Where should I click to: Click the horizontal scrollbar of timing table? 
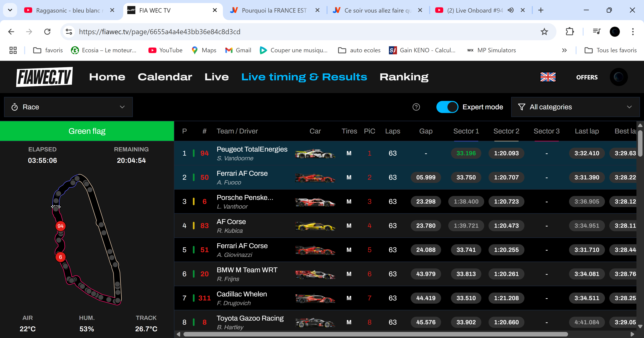pyautogui.click(x=375, y=334)
